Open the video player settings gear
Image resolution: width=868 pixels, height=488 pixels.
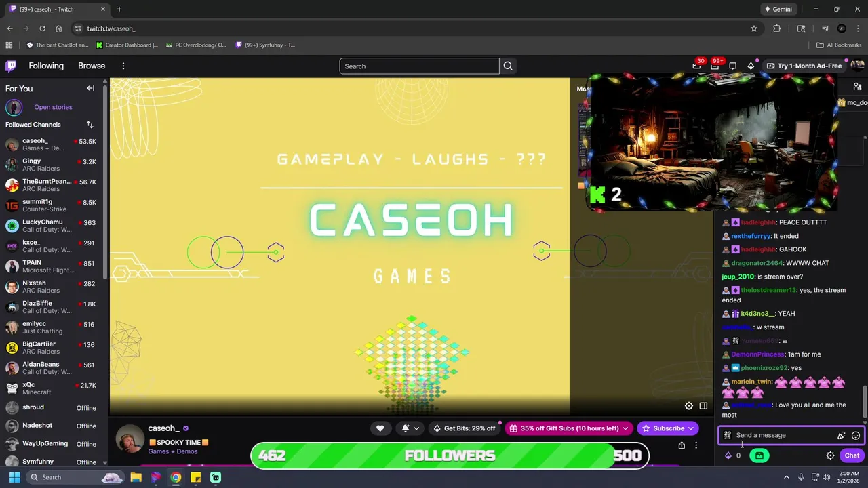point(688,405)
